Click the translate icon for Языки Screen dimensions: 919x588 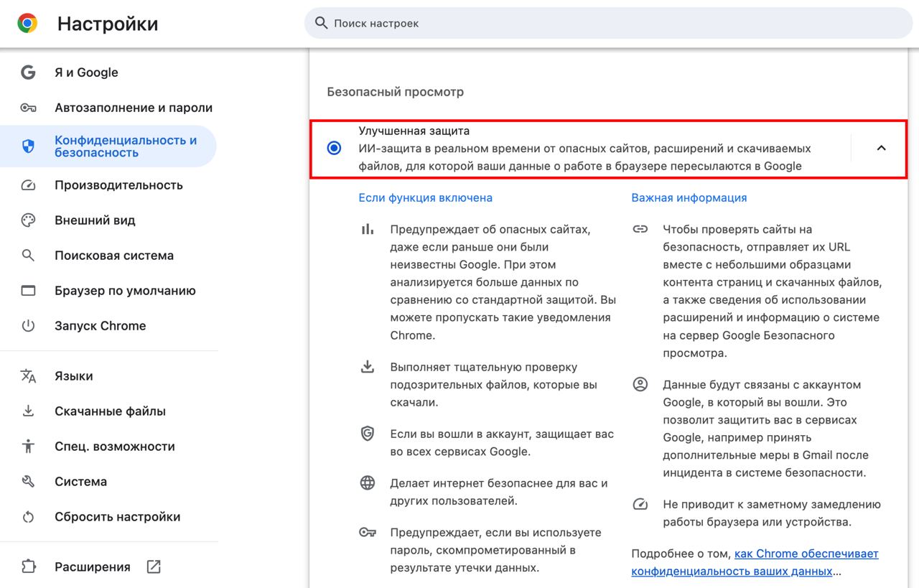[x=28, y=376]
